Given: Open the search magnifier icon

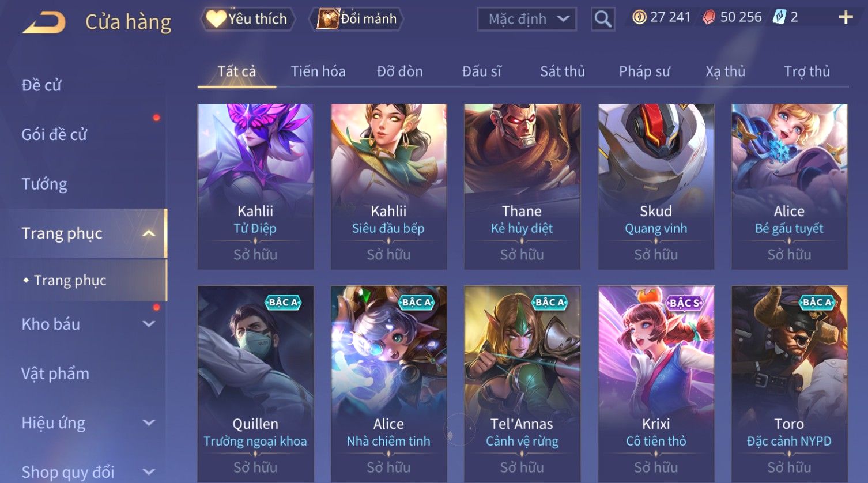Looking at the screenshot, I should pyautogui.click(x=603, y=19).
